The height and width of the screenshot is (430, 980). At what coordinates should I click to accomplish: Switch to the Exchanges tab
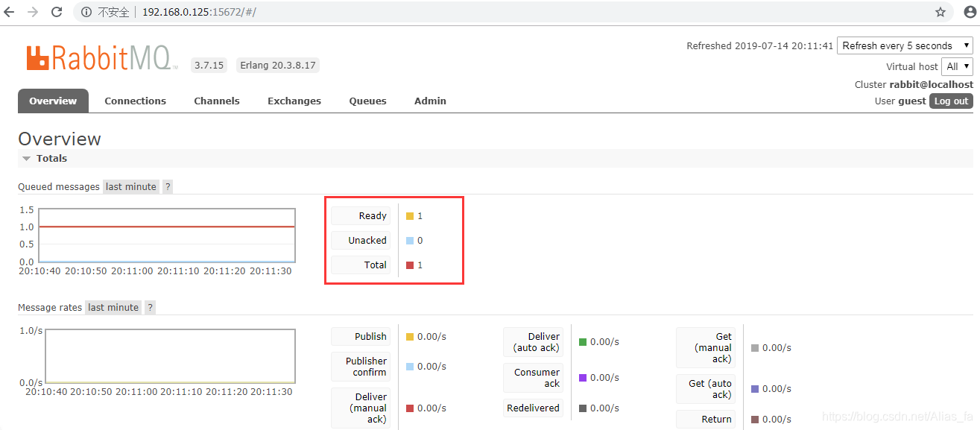pos(294,101)
